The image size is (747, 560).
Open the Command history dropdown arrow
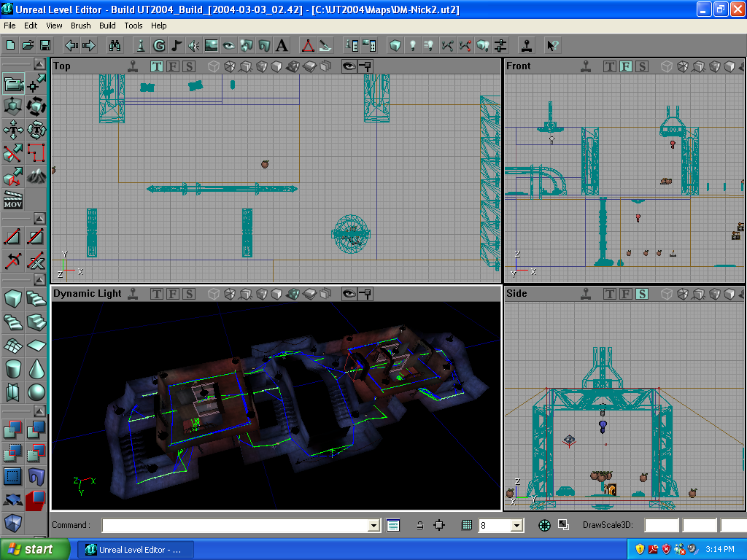click(x=374, y=525)
